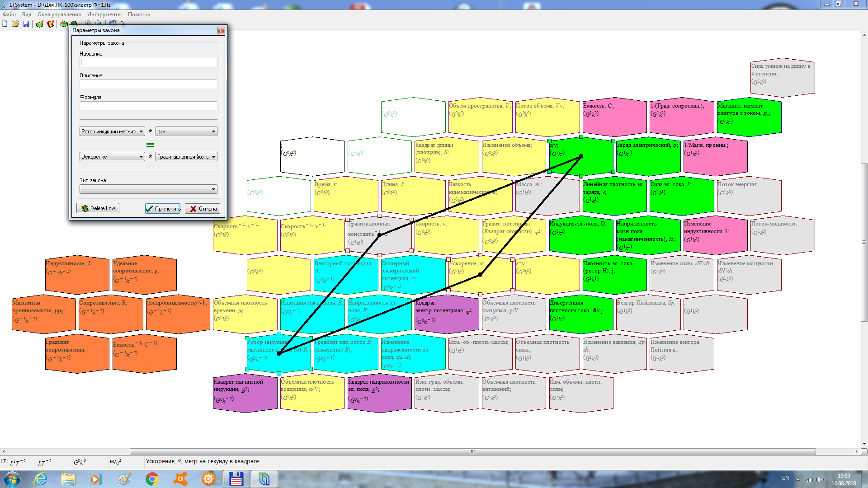Click the Windows Start orb
Image resolution: width=868 pixels, height=488 pixels.
click(12, 479)
